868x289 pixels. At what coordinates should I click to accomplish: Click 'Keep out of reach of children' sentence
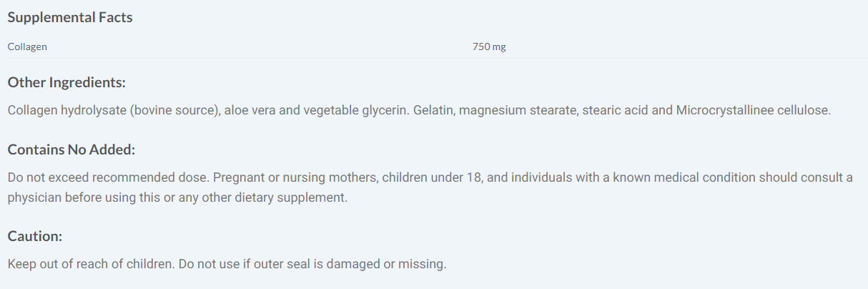pyautogui.click(x=89, y=264)
